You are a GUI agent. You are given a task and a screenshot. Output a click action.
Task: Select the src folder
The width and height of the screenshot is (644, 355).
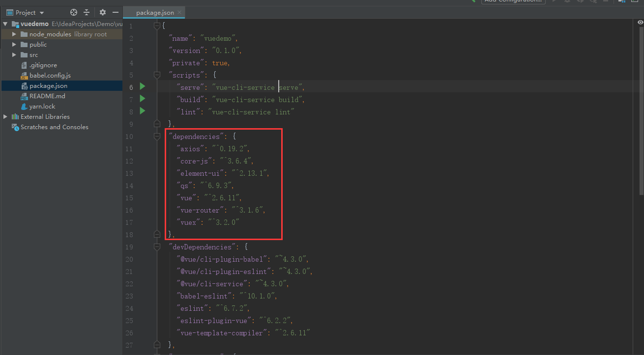(x=33, y=55)
